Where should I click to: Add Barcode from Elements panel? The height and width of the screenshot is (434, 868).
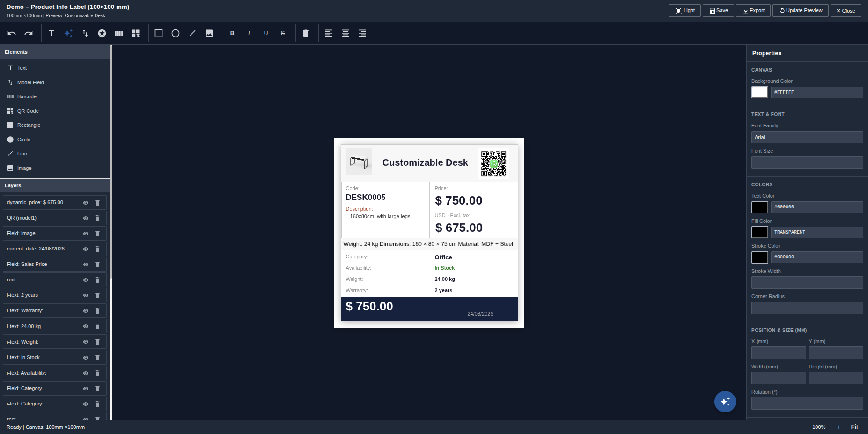[x=55, y=96]
